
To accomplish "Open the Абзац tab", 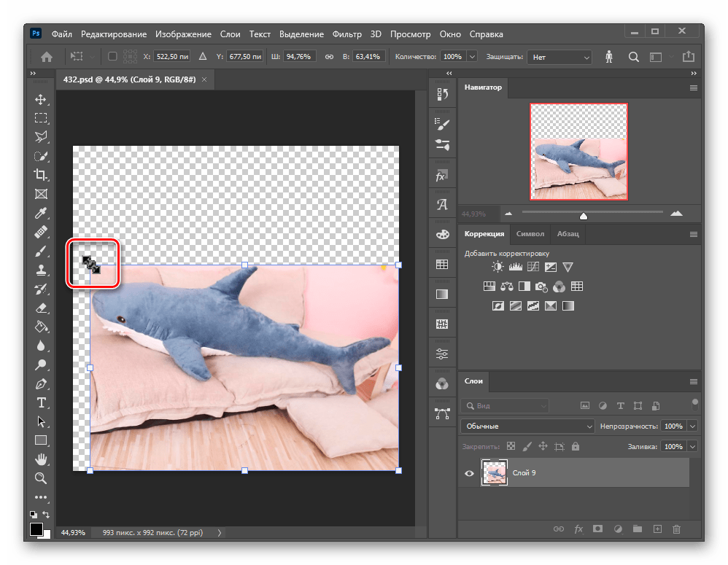I will (568, 234).
